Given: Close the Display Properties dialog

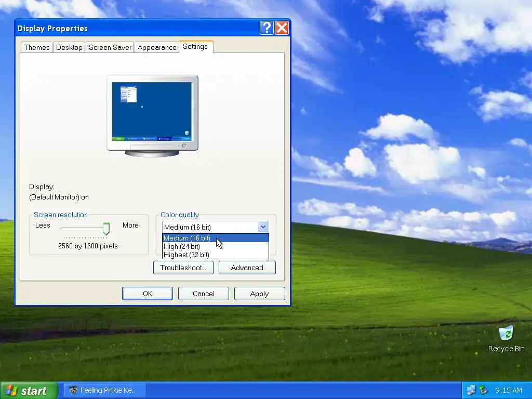Looking at the screenshot, I should [x=282, y=28].
